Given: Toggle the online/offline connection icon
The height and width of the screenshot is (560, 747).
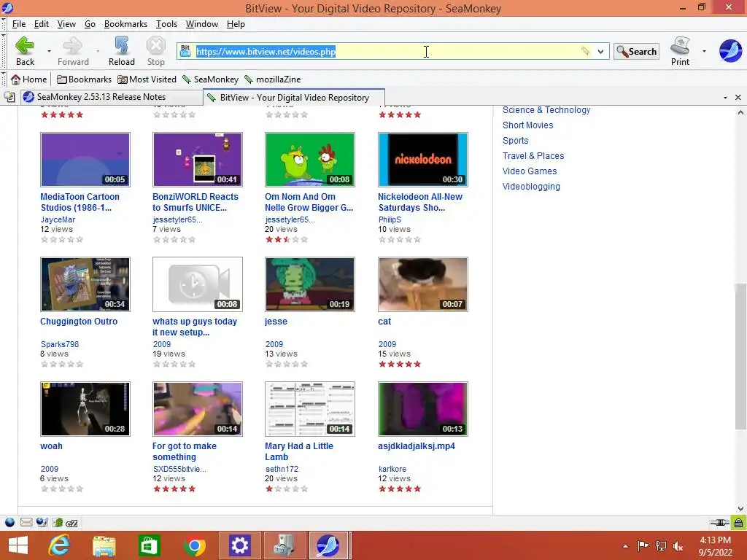Looking at the screenshot, I should pyautogui.click(x=720, y=523).
